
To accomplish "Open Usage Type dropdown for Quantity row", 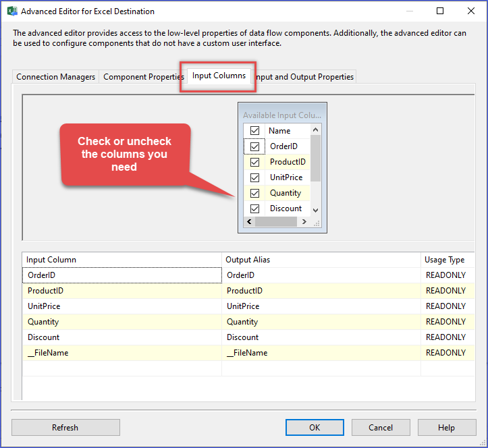I will coord(448,322).
